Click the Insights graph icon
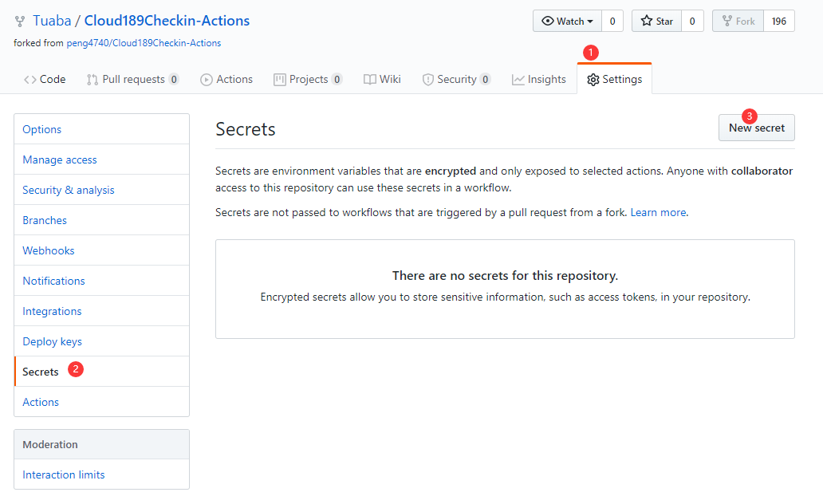 tap(518, 80)
